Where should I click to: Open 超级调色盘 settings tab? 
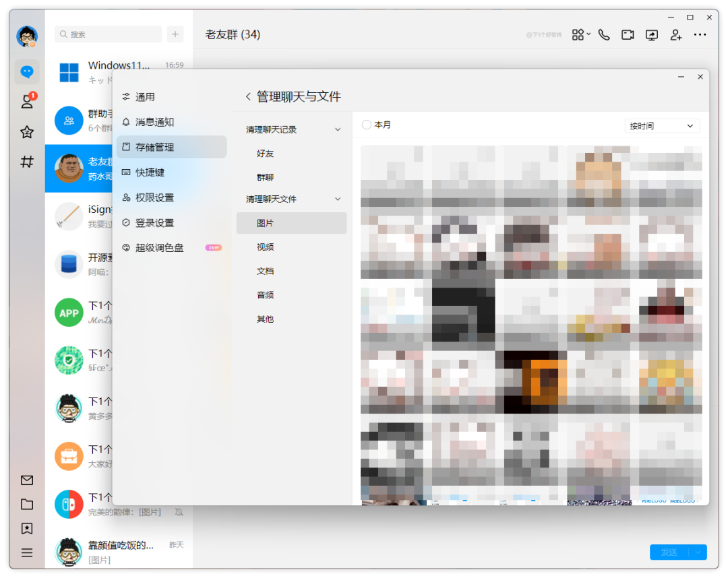tap(171, 248)
